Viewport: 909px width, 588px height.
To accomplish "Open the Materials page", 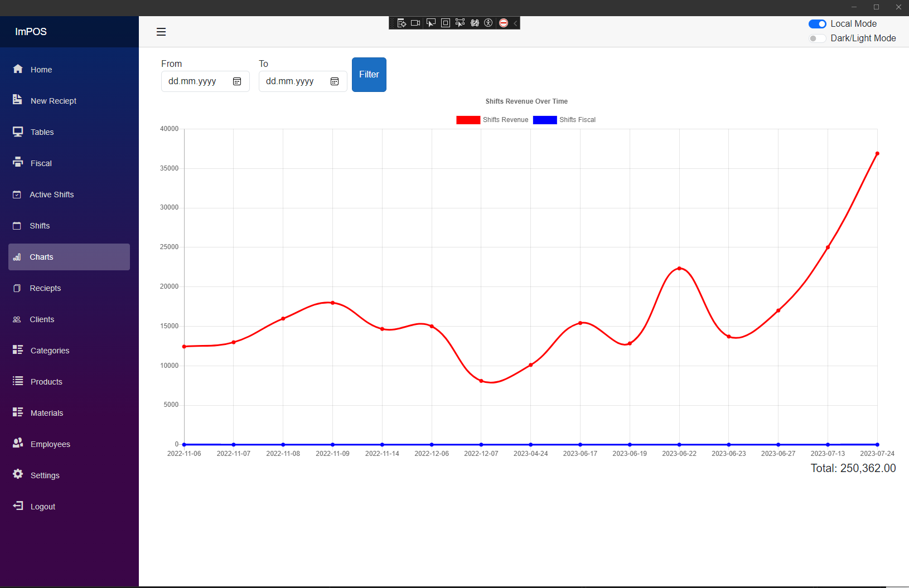I will tap(69, 413).
